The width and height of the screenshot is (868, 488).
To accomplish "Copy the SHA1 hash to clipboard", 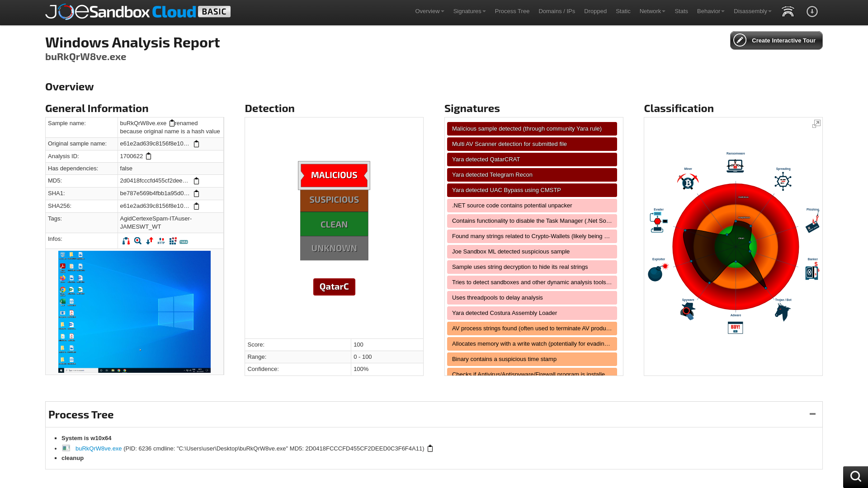I will 196,193.
